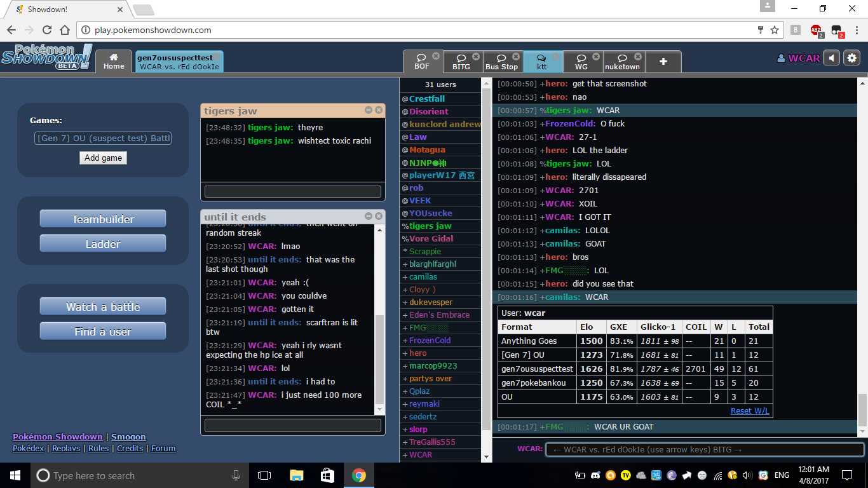Reload the page in the browser
This screenshot has height=488, width=868.
coord(46,30)
